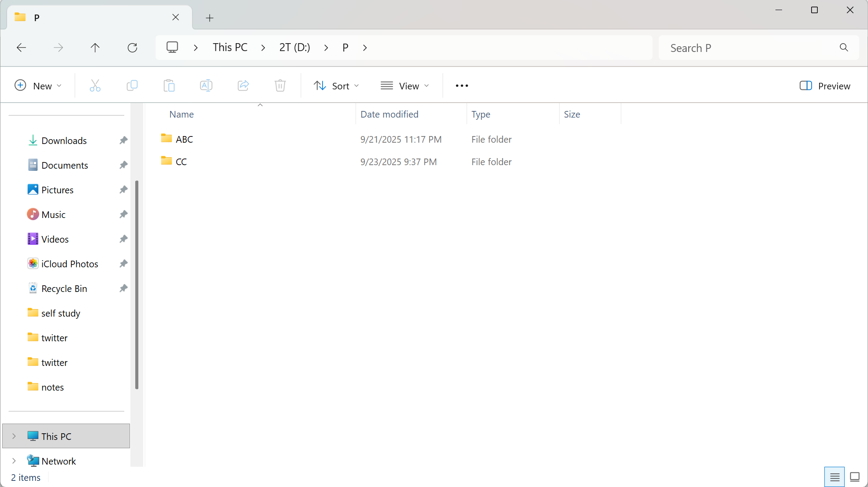The height and width of the screenshot is (487, 868).
Task: Click the Cut scissors icon
Action: tap(95, 85)
